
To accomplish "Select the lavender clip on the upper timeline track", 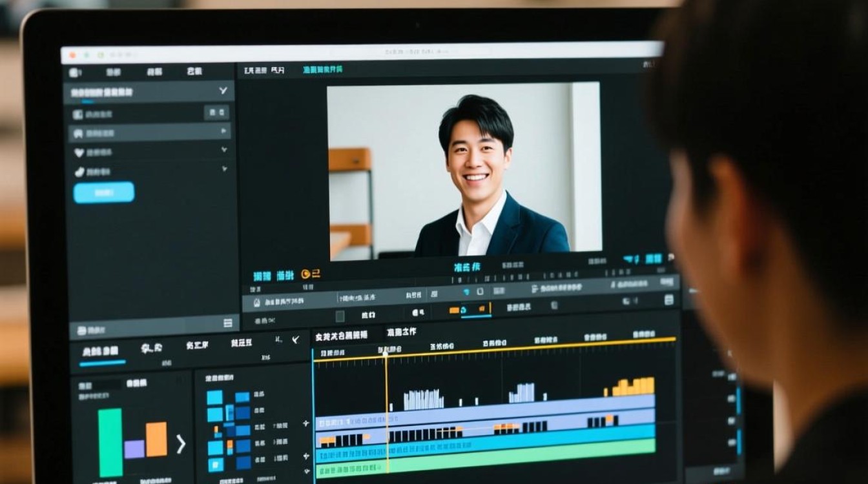I will pyautogui.click(x=485, y=412).
